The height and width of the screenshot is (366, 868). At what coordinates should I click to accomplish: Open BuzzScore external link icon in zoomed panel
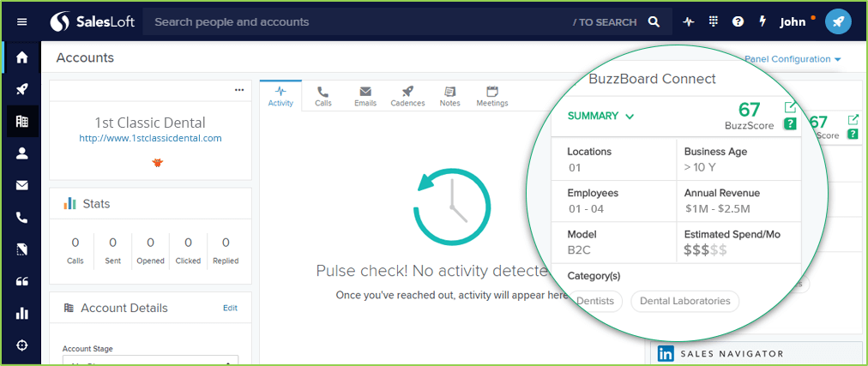point(791,107)
